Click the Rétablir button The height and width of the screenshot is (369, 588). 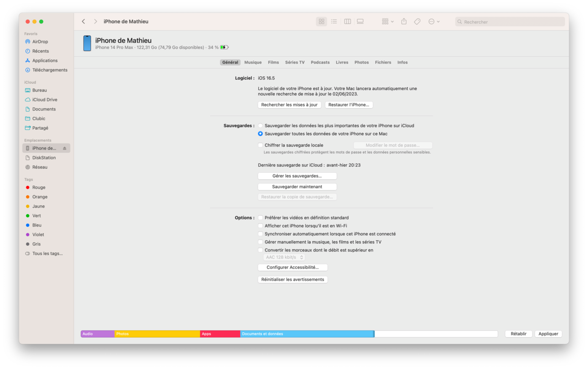point(518,334)
